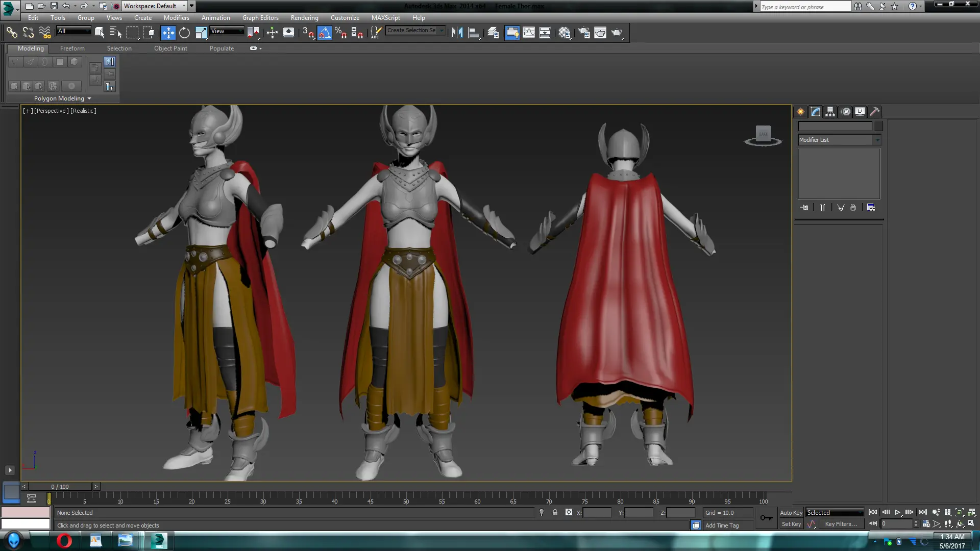This screenshot has width=980, height=551.
Task: Click the Render Production teapot icon
Action: pyautogui.click(x=617, y=33)
